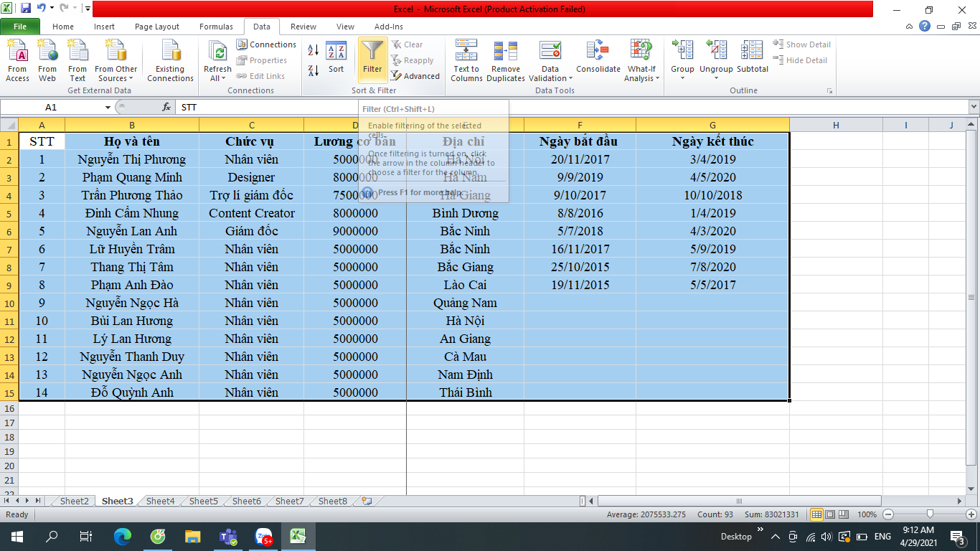Switch to Page Layout view button
This screenshot has height=551, width=980.
830,514
